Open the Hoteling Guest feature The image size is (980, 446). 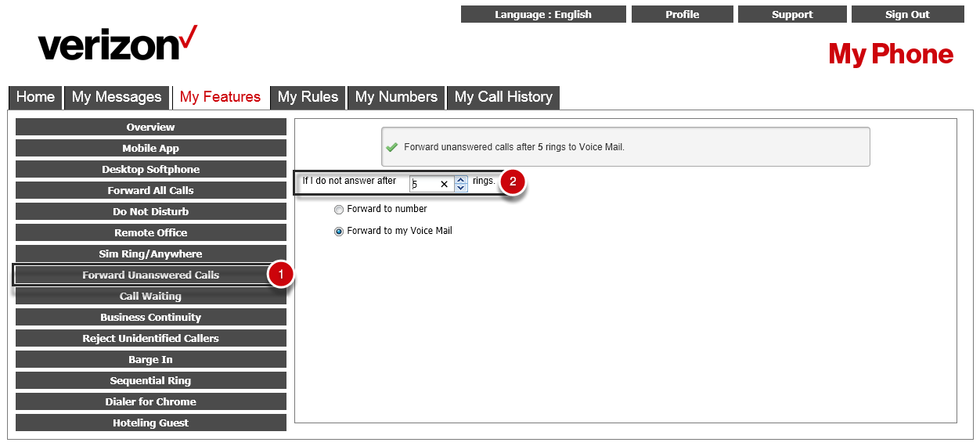151,423
